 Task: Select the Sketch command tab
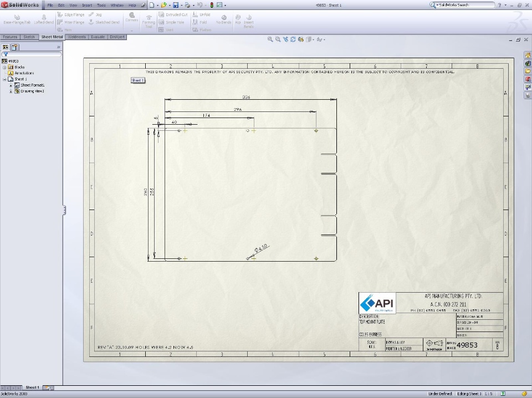[29, 37]
